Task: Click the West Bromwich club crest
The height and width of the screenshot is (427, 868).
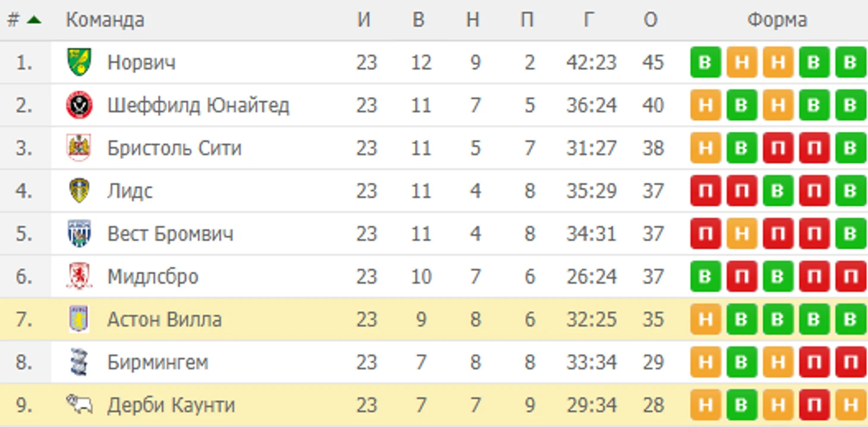Action: (79, 234)
